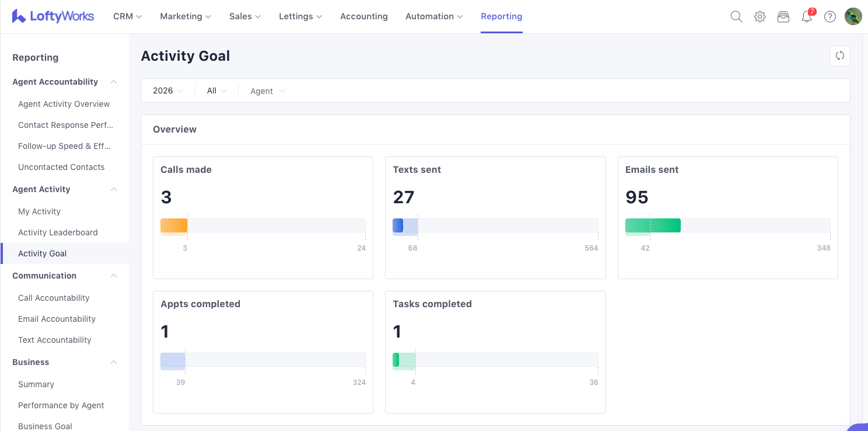Click the Calls made card
Image resolution: width=868 pixels, height=431 pixels.
[262, 217]
